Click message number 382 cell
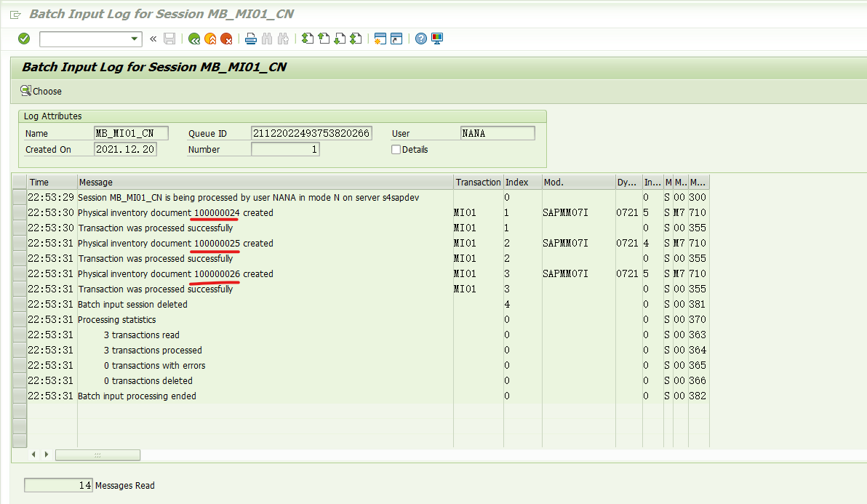Screen dimensions: 867x504 pos(698,396)
